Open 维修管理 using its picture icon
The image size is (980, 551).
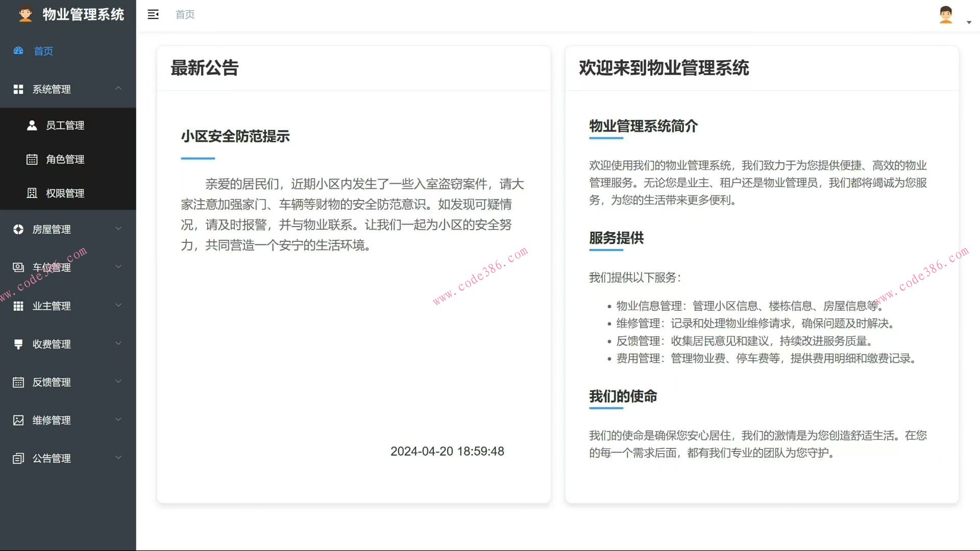18,420
